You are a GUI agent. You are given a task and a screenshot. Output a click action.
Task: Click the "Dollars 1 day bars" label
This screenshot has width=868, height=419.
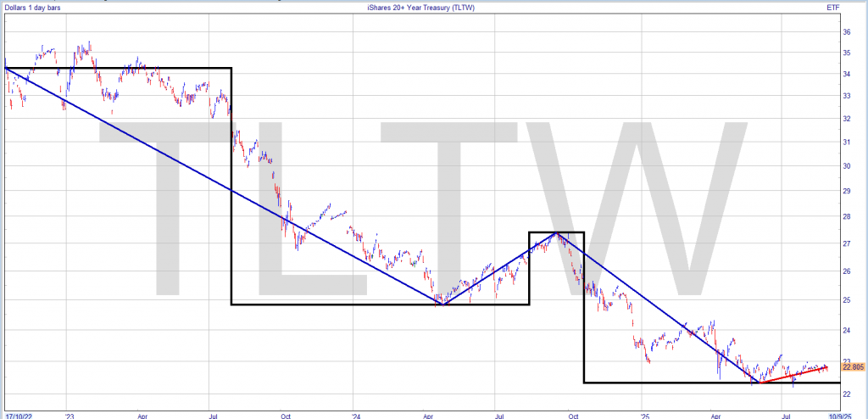point(31,7)
